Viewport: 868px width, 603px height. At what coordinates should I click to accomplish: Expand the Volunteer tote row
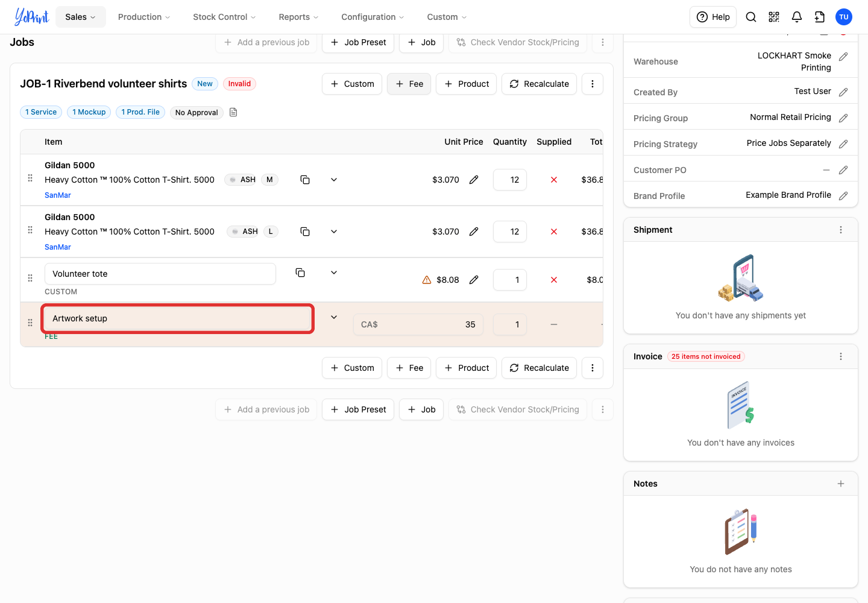point(334,273)
